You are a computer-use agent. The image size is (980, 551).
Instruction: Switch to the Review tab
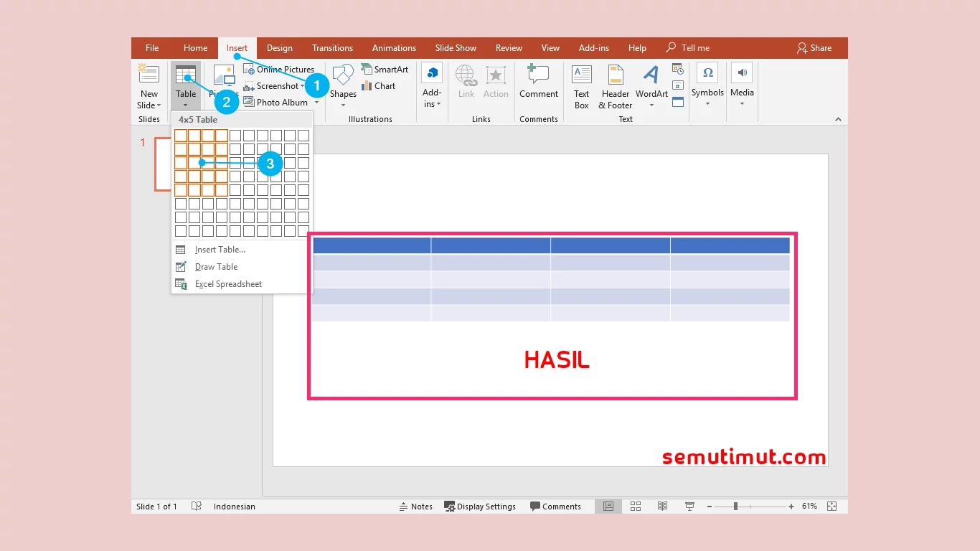[509, 48]
